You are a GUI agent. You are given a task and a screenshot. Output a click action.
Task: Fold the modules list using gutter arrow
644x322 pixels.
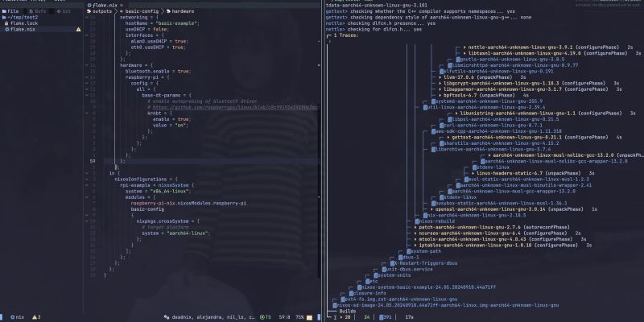[87, 197]
